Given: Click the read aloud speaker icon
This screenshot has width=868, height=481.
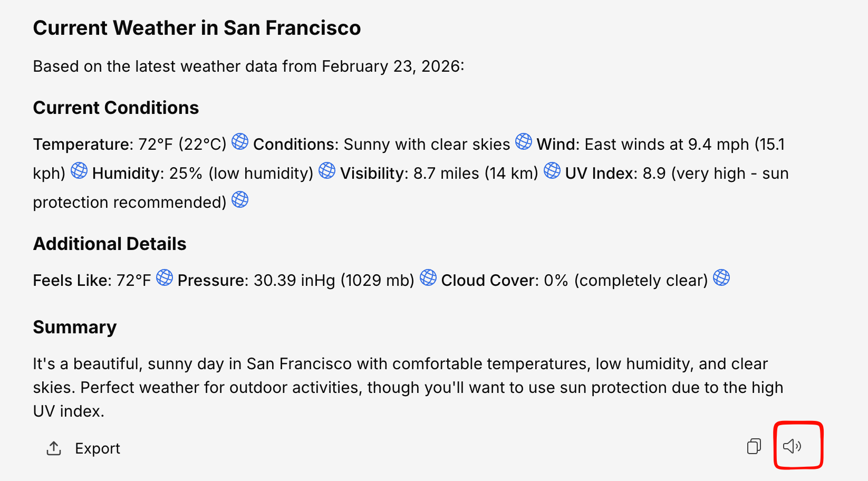Looking at the screenshot, I should pos(792,446).
